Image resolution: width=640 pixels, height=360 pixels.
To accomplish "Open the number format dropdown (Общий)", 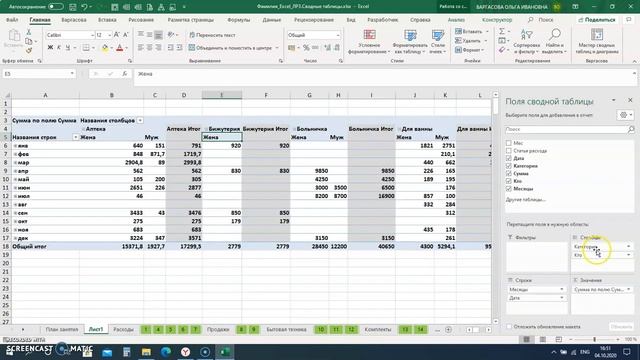I will point(338,35).
